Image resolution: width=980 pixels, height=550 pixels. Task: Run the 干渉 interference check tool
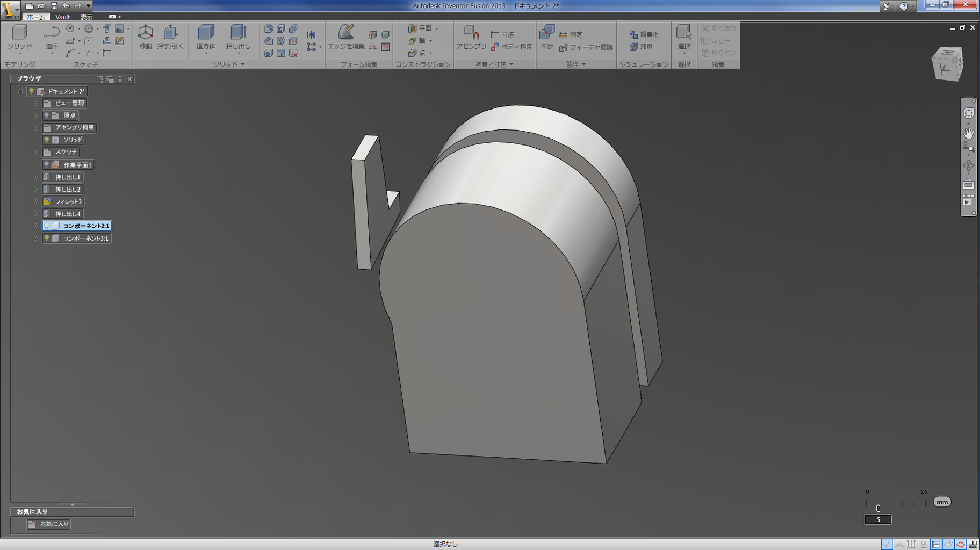coord(546,37)
